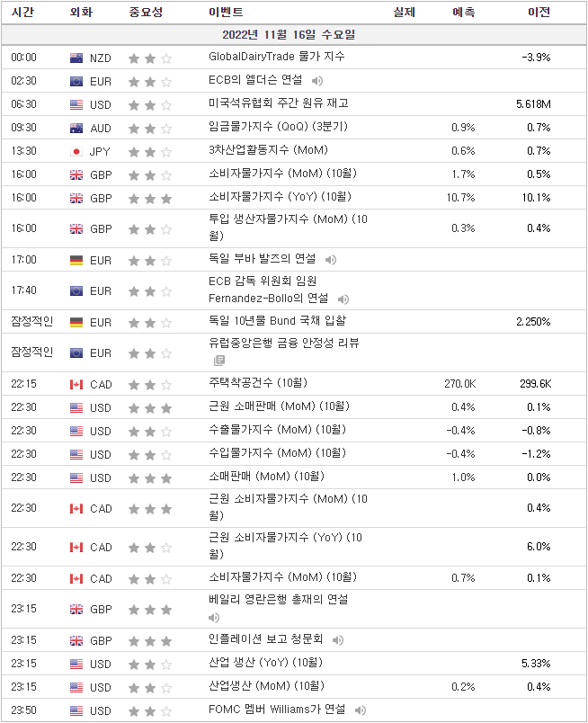
Task: Click importance stars for GlobalDairyTrade 물가 지수
Action: (x=150, y=58)
